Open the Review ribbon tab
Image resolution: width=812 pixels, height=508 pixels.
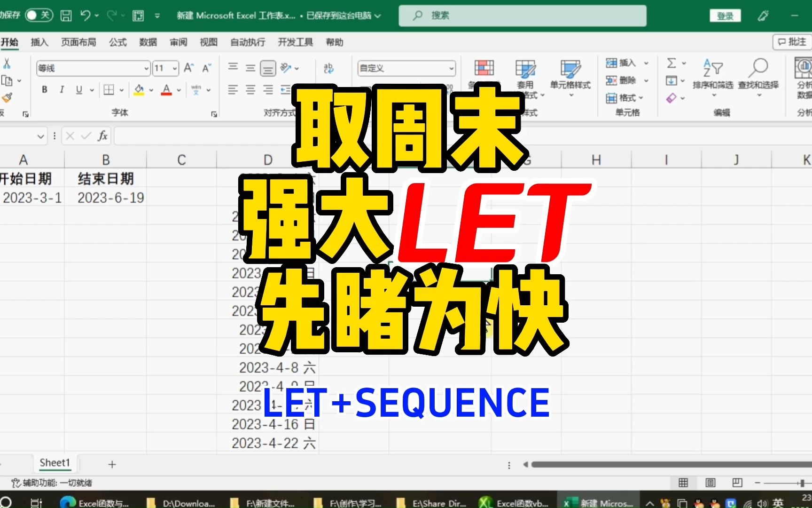point(178,42)
